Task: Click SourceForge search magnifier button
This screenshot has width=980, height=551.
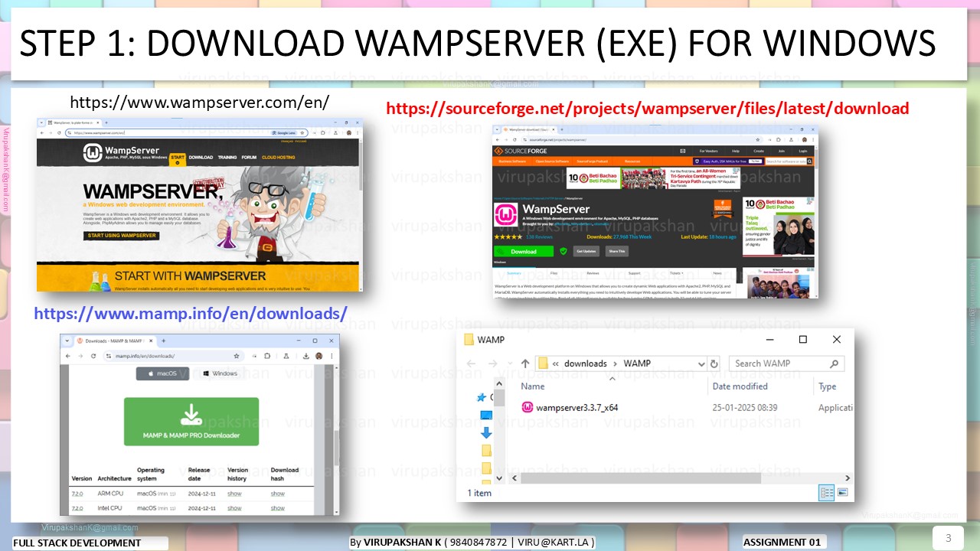Action: pos(812,161)
